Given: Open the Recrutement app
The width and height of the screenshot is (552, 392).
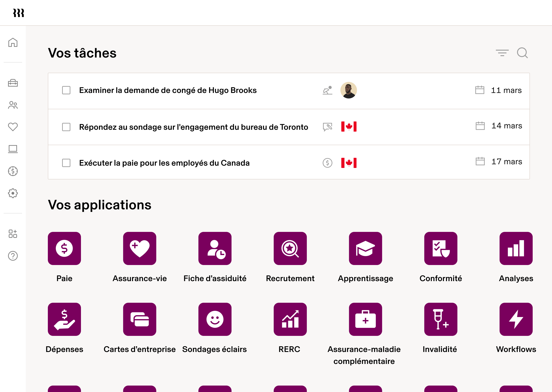Looking at the screenshot, I should click(290, 249).
